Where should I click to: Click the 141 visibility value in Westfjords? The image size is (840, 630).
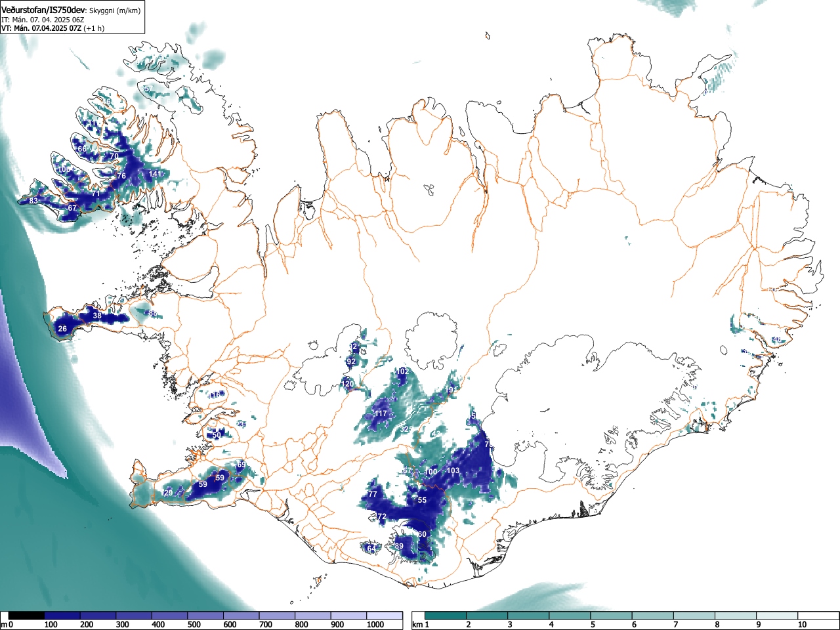tap(155, 174)
